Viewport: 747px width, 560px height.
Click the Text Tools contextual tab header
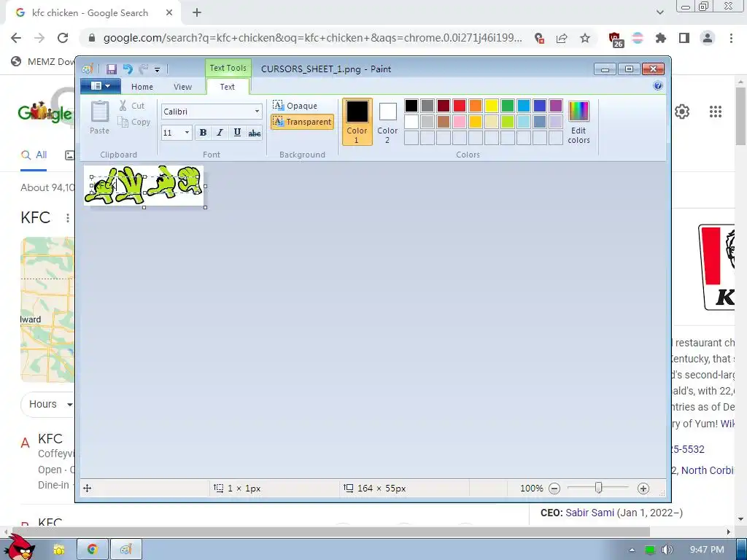(x=228, y=68)
